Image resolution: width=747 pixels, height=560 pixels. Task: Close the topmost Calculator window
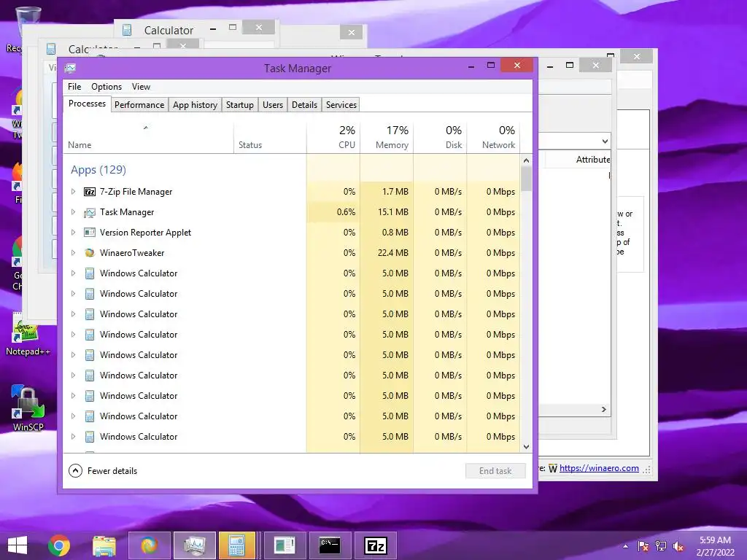coord(259,28)
